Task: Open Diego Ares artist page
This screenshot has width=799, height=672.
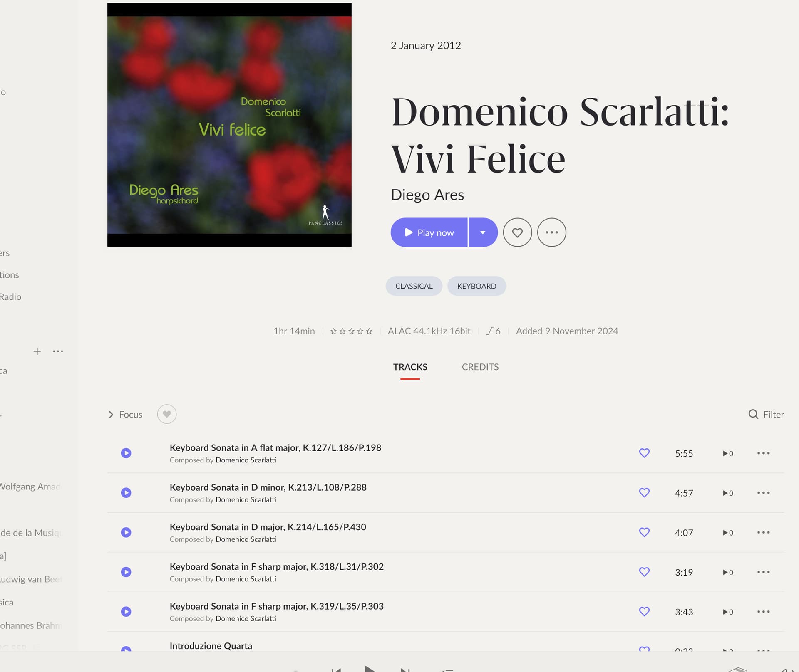Action: (x=427, y=195)
